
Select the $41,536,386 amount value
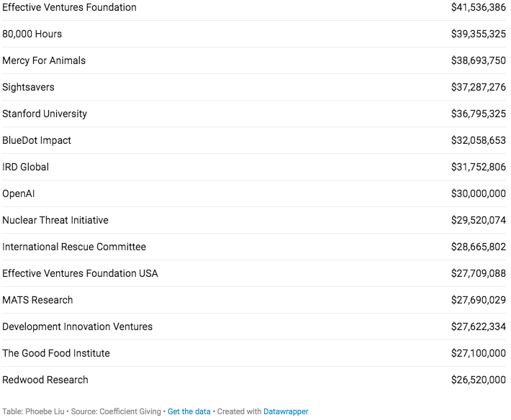[x=478, y=7]
